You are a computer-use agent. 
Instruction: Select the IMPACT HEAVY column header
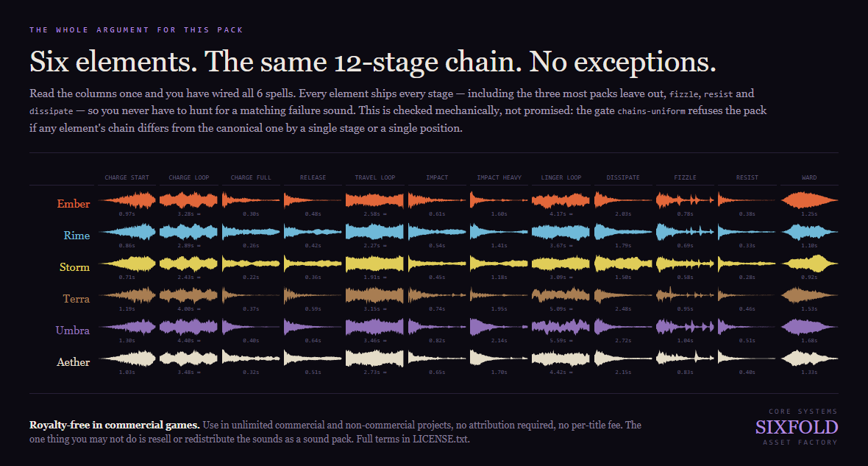499,177
